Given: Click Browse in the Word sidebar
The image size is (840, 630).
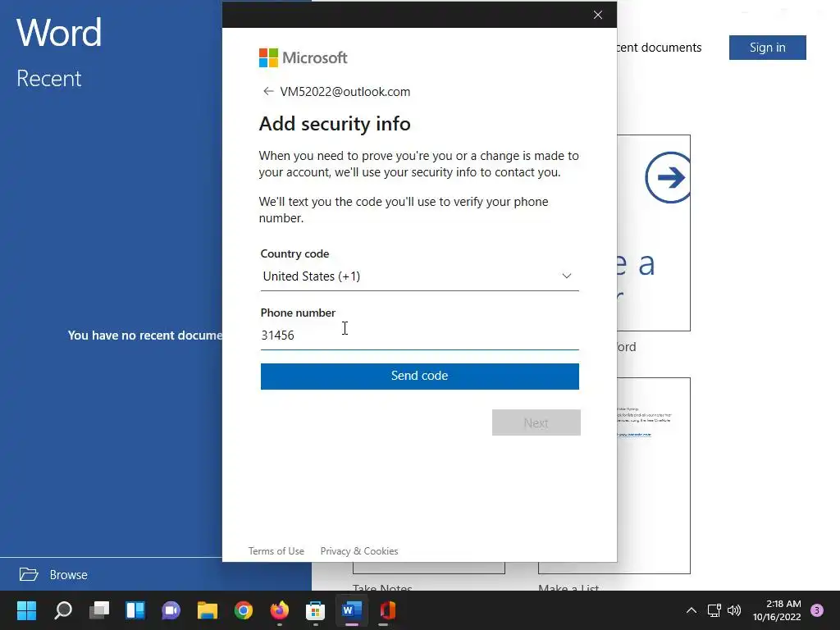Looking at the screenshot, I should tap(69, 575).
